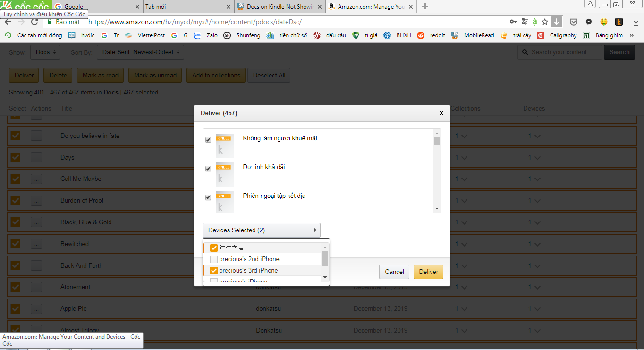The height and width of the screenshot is (350, 644).
Task: Check the precious's 2nd iPhone device
Action: coord(214,259)
